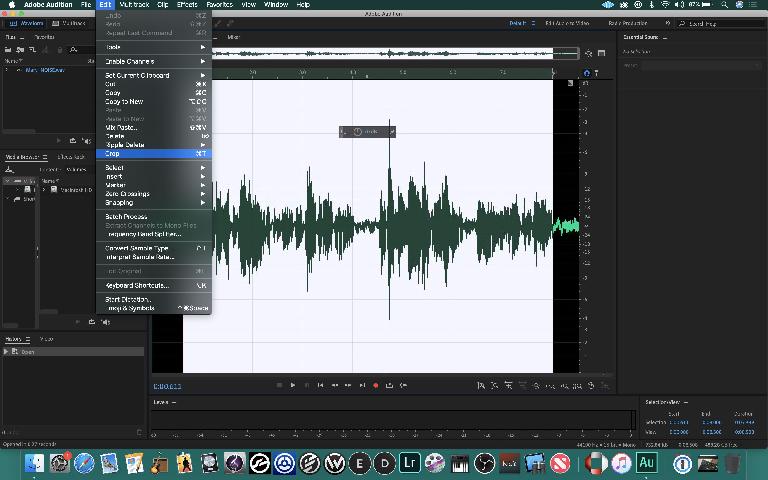Open Lightroom from the Dock

click(x=409, y=462)
